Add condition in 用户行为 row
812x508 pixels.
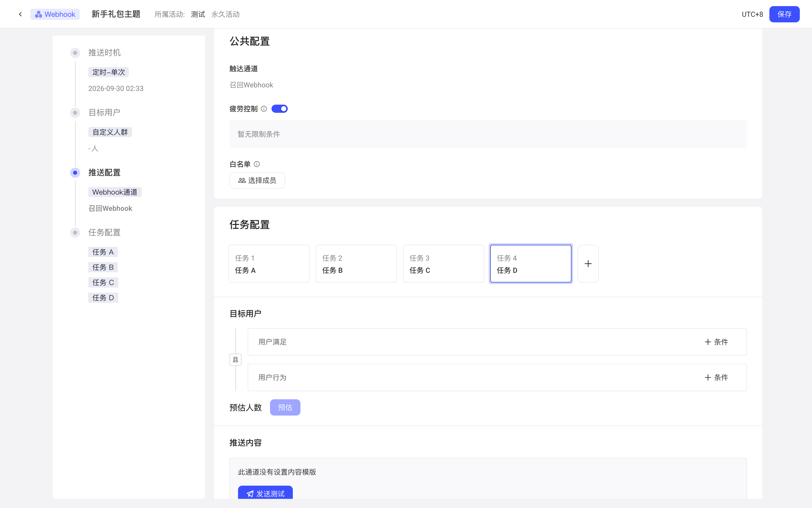tap(716, 378)
